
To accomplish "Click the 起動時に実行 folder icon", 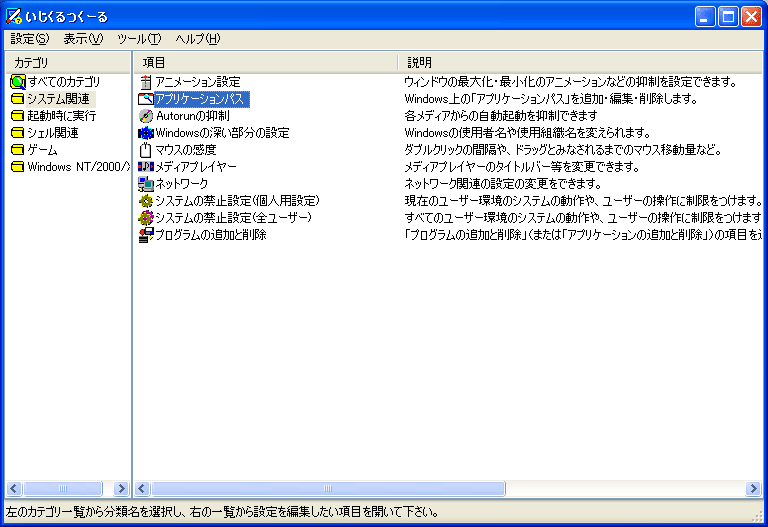I will [x=18, y=116].
